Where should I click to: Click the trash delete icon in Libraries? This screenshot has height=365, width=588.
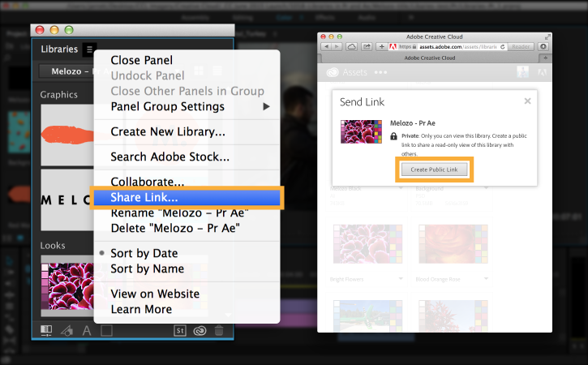[x=219, y=330]
